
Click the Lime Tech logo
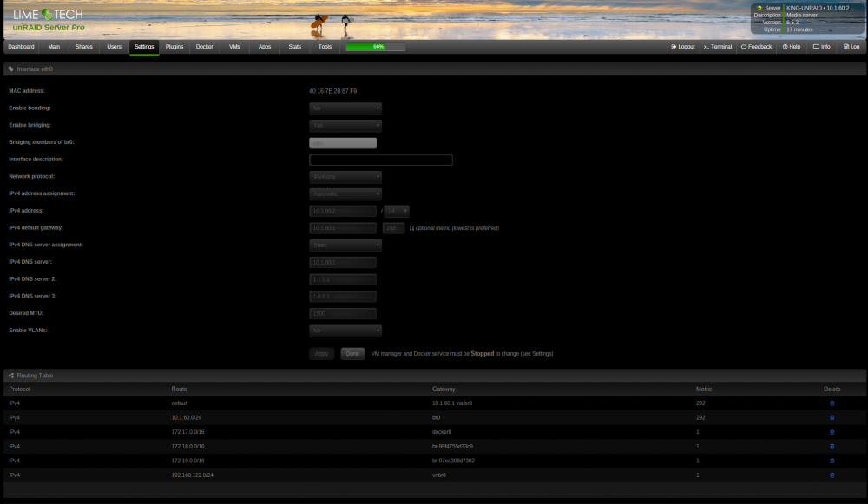coord(48,15)
